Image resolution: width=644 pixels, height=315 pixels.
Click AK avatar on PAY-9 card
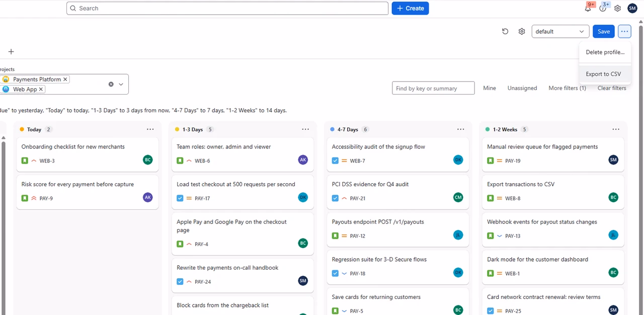147,197
